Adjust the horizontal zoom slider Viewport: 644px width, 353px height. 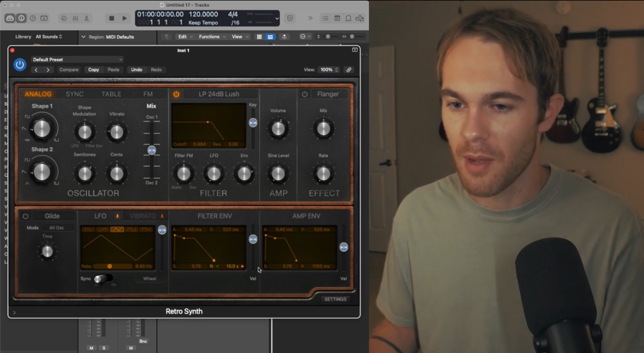click(x=352, y=36)
